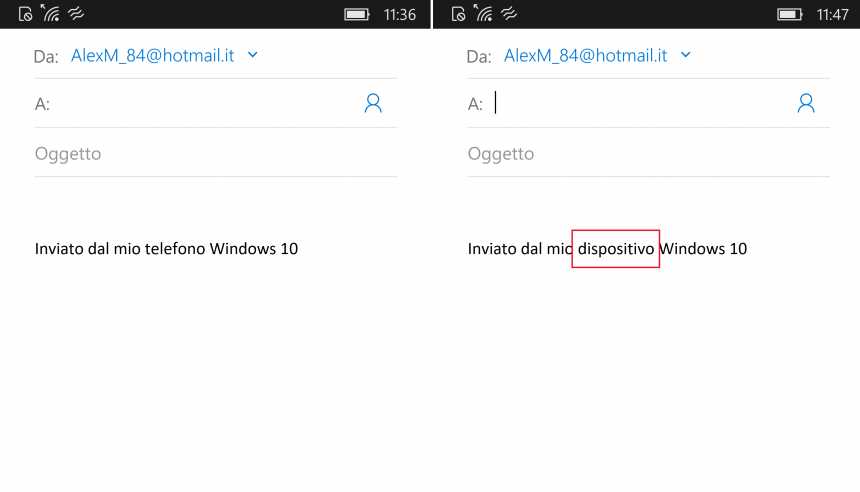Tap the 11:47 clock

(832, 14)
